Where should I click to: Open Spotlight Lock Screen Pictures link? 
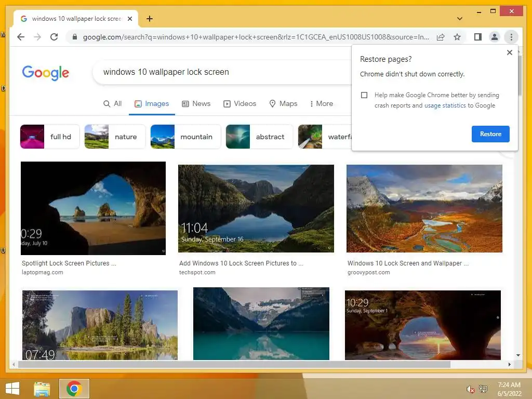click(x=69, y=263)
